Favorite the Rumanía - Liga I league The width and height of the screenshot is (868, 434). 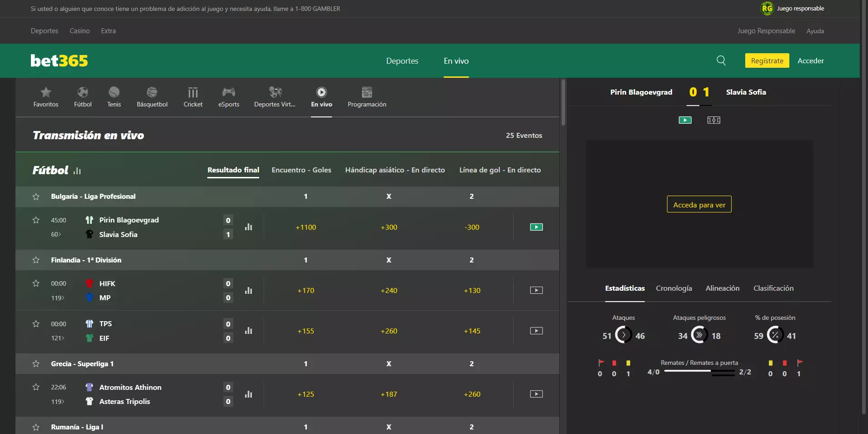point(36,427)
